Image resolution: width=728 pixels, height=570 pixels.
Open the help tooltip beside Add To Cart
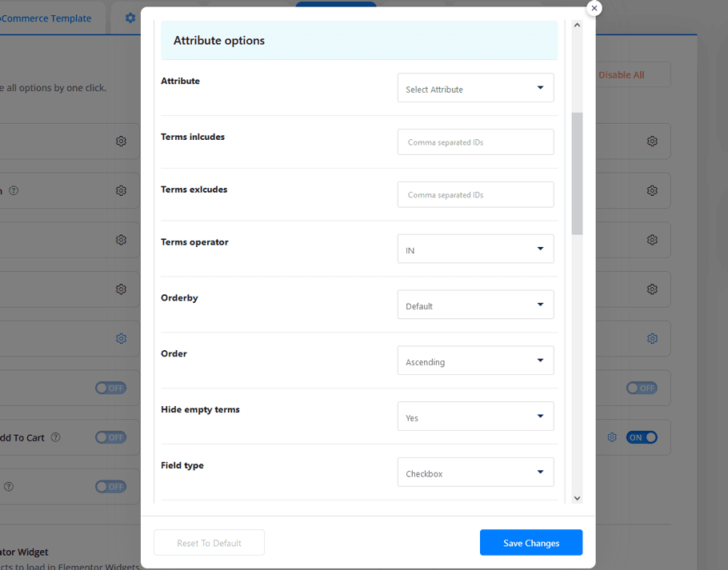[54, 437]
